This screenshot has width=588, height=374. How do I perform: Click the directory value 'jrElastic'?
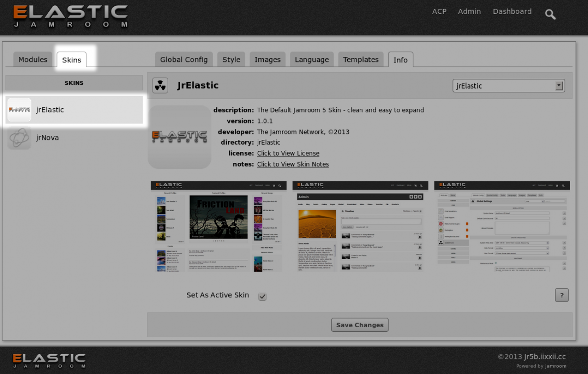(269, 143)
